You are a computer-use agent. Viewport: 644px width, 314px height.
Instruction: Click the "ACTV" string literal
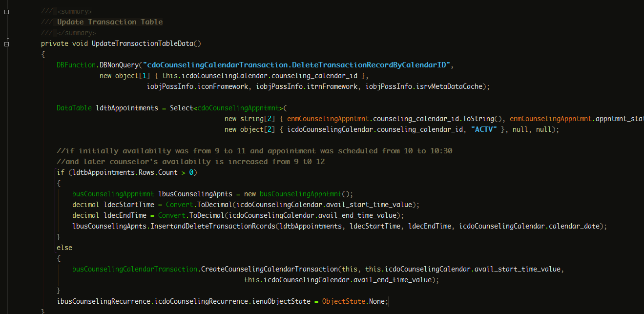click(x=487, y=129)
